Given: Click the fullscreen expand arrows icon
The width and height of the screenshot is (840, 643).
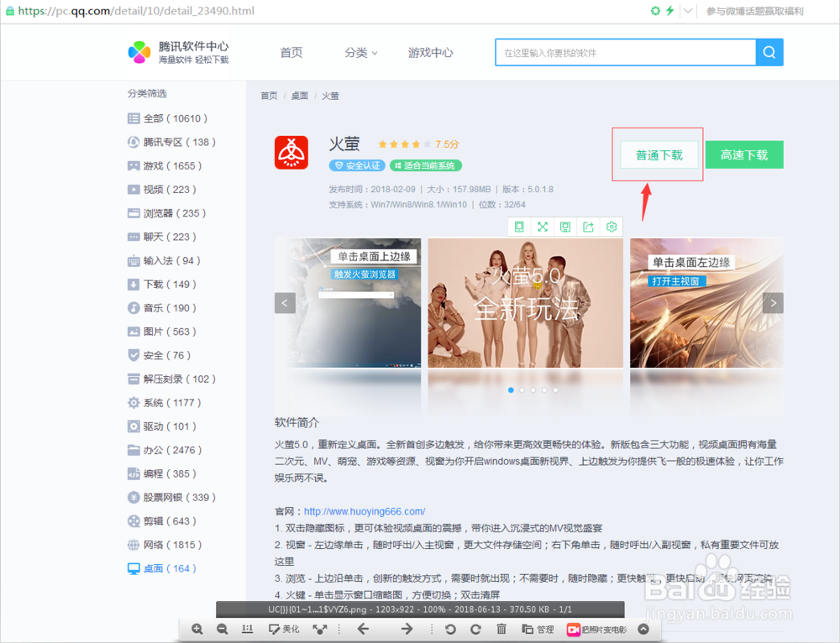Looking at the screenshot, I should tap(542, 227).
